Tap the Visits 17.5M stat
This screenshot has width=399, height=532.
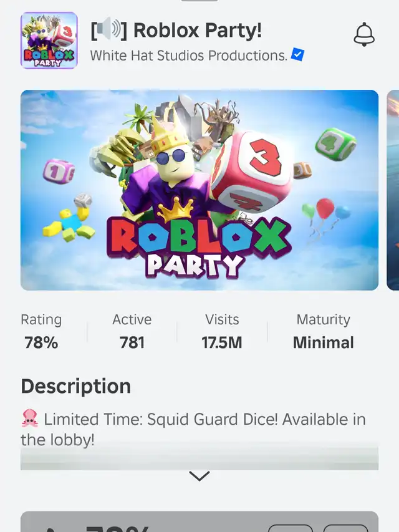click(x=222, y=331)
